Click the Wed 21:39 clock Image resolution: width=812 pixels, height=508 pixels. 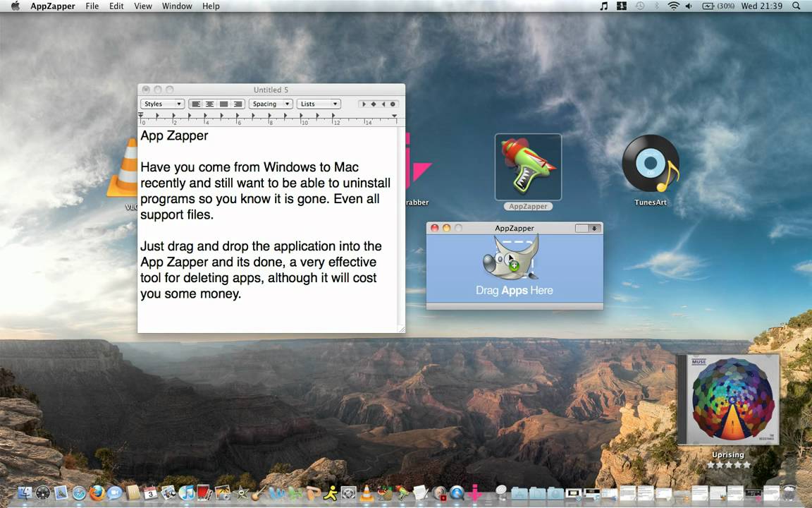(762, 6)
